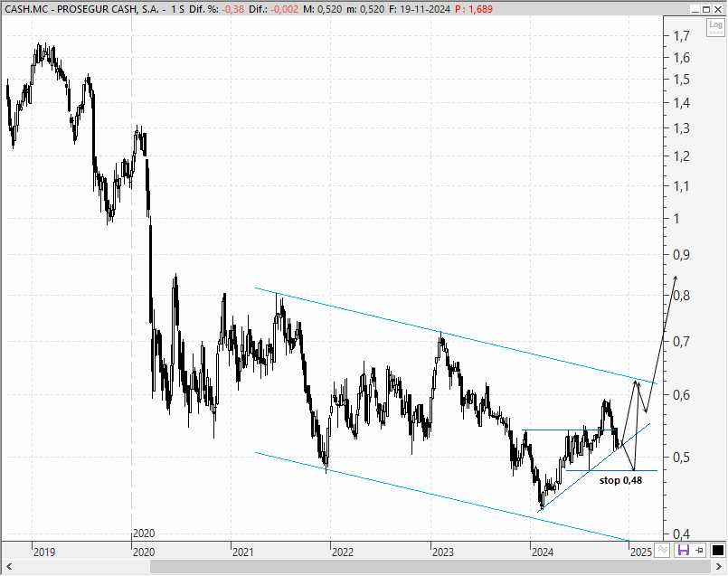Click the 1,6 price axis label

(682, 58)
